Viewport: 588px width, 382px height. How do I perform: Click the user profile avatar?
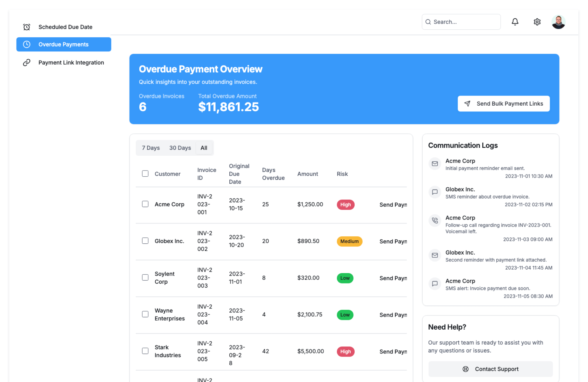558,22
